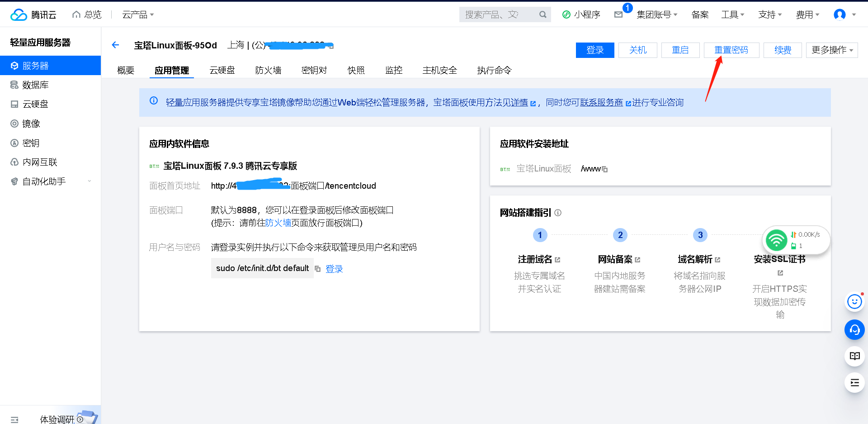Open the smiley feedback floating button
Image resolution: width=868 pixels, height=424 pixels.
click(854, 301)
